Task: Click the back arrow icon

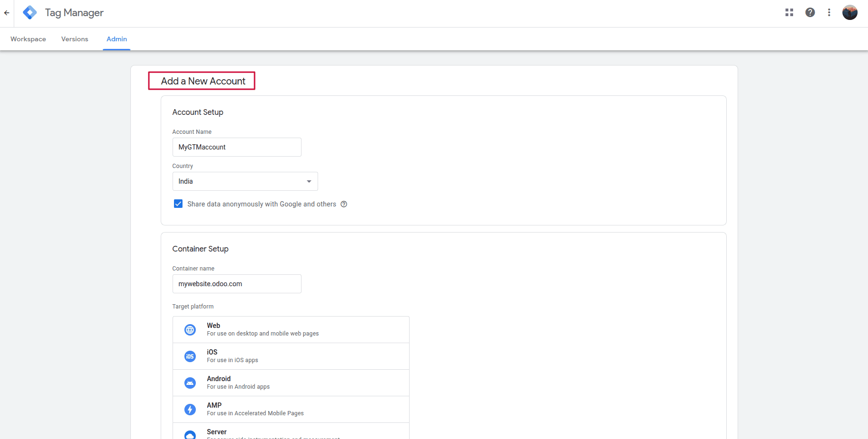Action: click(x=7, y=13)
